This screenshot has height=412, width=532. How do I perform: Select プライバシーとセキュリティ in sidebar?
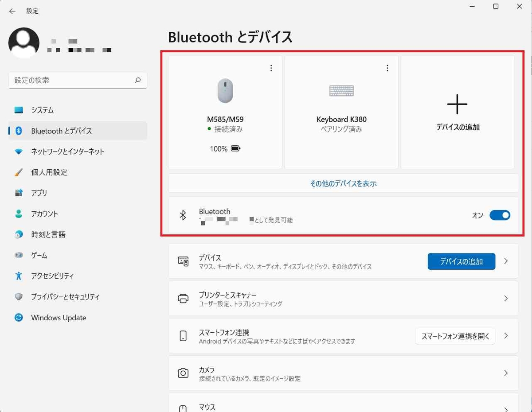pos(78,297)
